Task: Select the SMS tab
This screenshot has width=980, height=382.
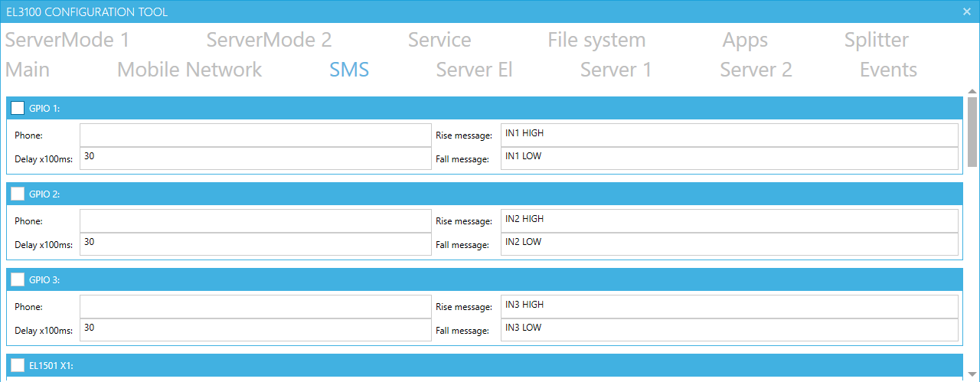Action: tap(349, 70)
